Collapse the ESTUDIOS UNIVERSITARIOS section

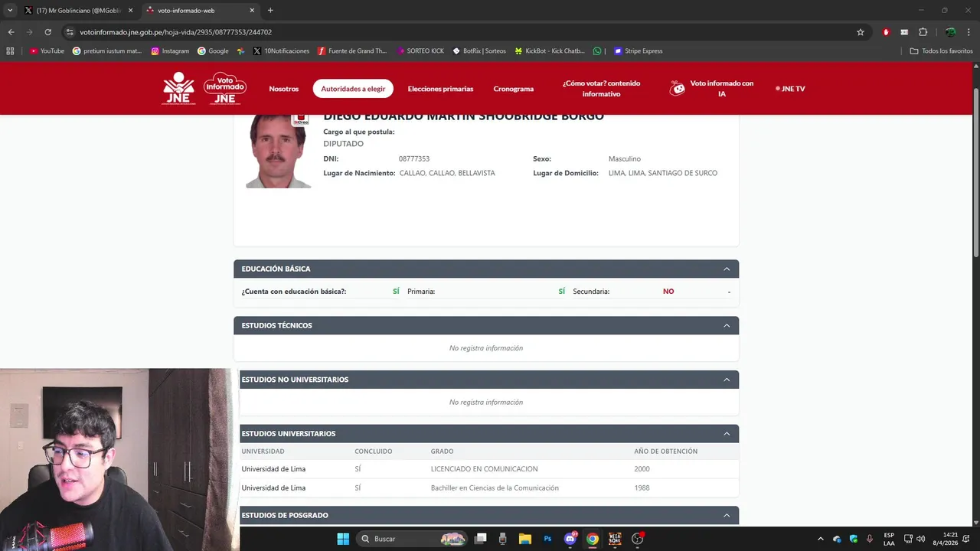[x=727, y=434]
